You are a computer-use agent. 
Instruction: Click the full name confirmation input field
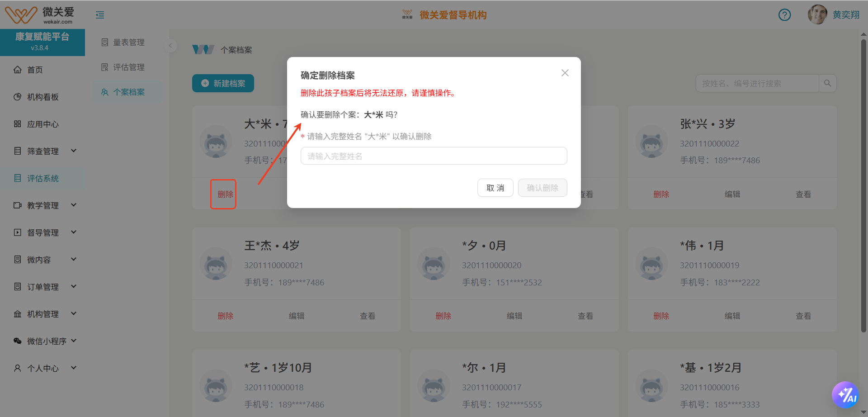[x=433, y=156]
